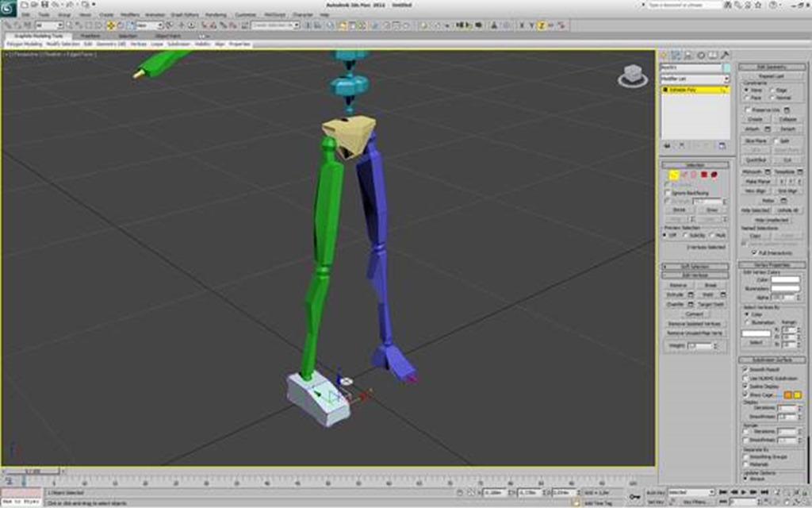This screenshot has width=812, height=508.
Task: Select Vertex sub-object level icon
Action: click(x=674, y=175)
